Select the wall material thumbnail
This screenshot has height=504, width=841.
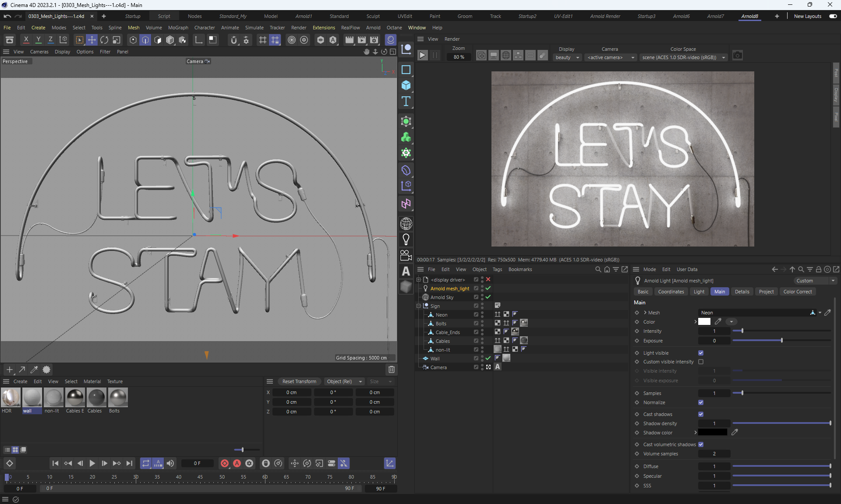pyautogui.click(x=32, y=398)
